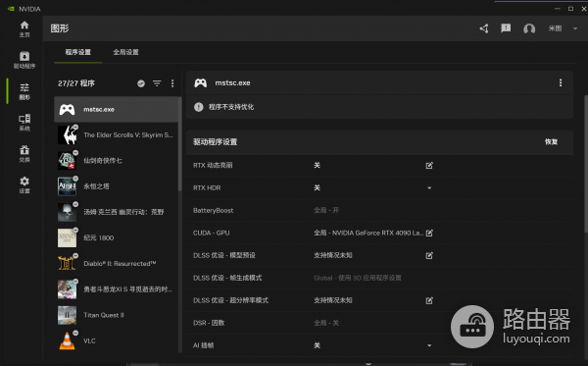Select mstsc.exe in program list
The width and height of the screenshot is (588, 366).
click(x=117, y=109)
